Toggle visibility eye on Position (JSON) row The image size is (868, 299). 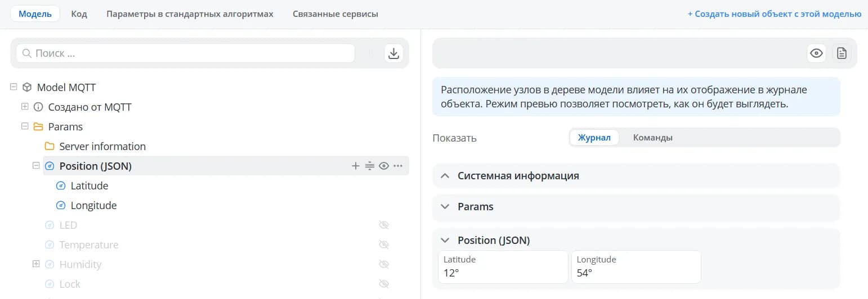point(384,166)
